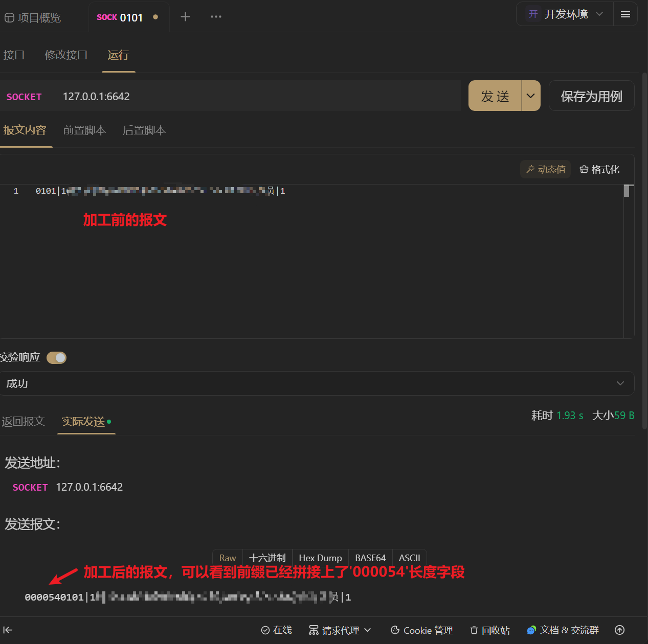The height and width of the screenshot is (644, 648).
Task: Open the hamburger menu at top right
Action: (x=625, y=14)
